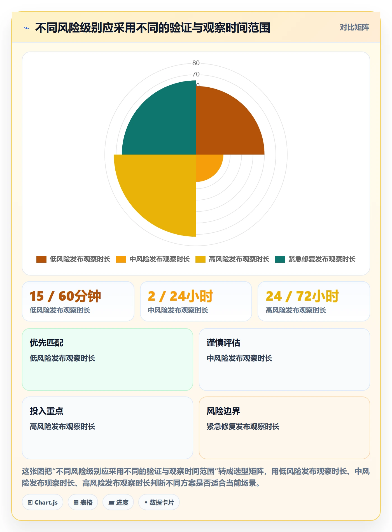Click the teal emergency-fix chart segment
The height and width of the screenshot is (532, 392).
point(165,123)
